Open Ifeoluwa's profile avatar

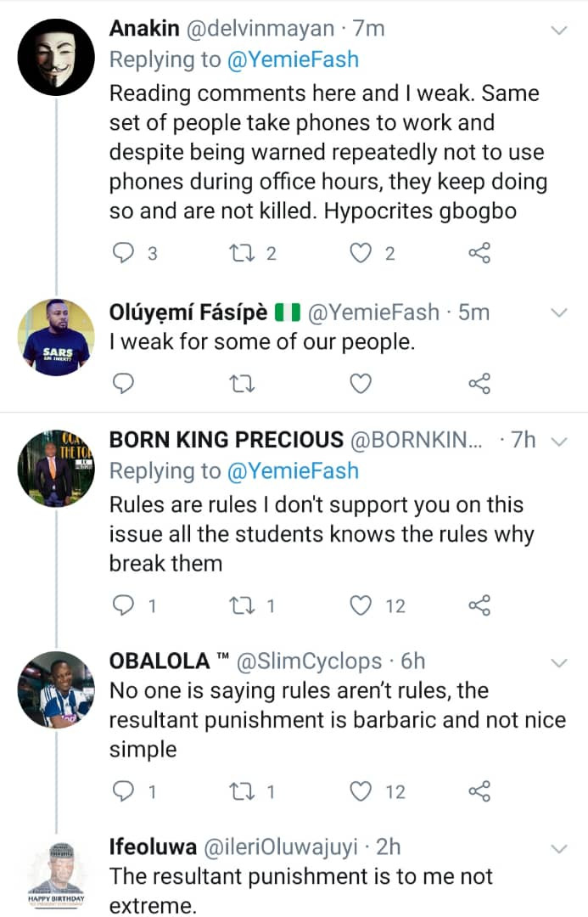tap(56, 875)
